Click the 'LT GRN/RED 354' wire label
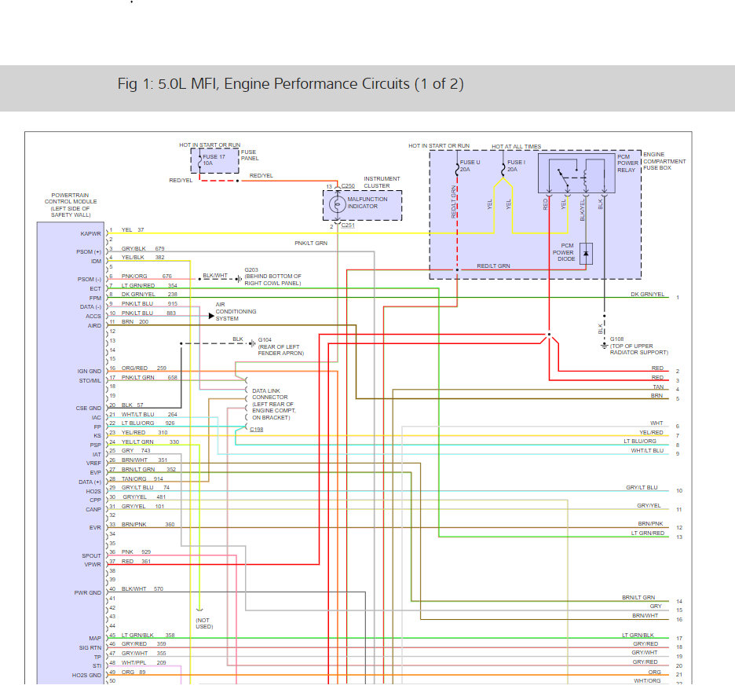 tap(149, 285)
